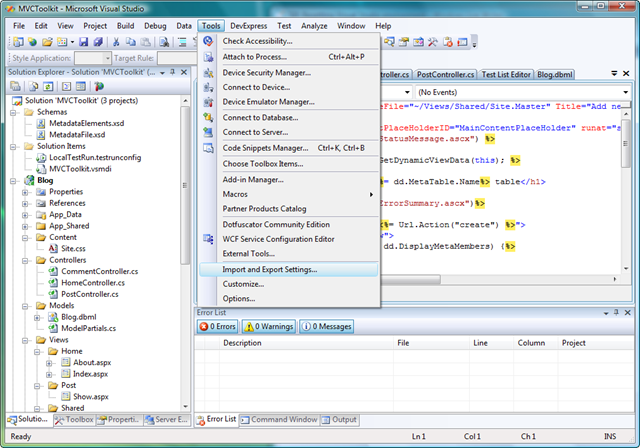640x448 pixels.
Task: Click the Cut scissors icon
Action: tap(116, 42)
